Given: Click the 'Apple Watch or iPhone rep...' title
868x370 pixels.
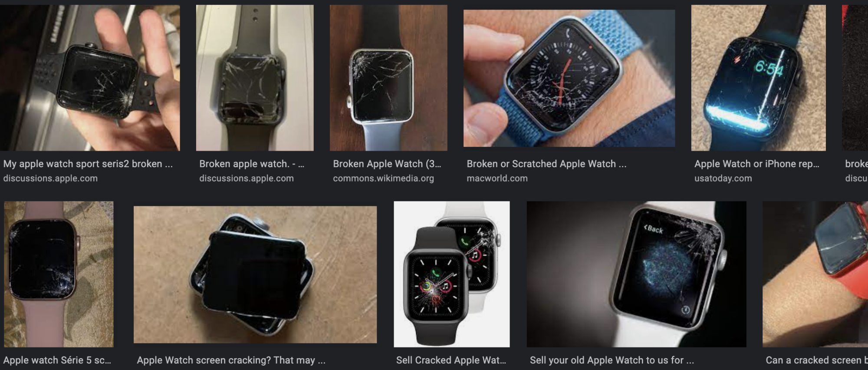Looking at the screenshot, I should (x=756, y=164).
